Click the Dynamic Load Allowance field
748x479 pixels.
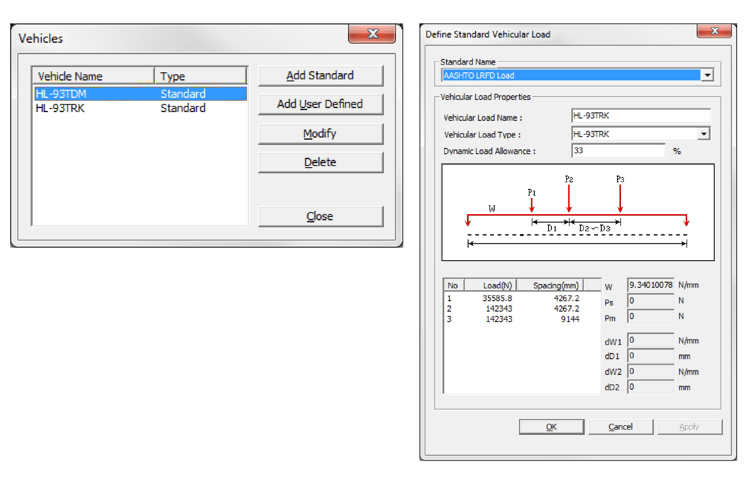point(618,151)
